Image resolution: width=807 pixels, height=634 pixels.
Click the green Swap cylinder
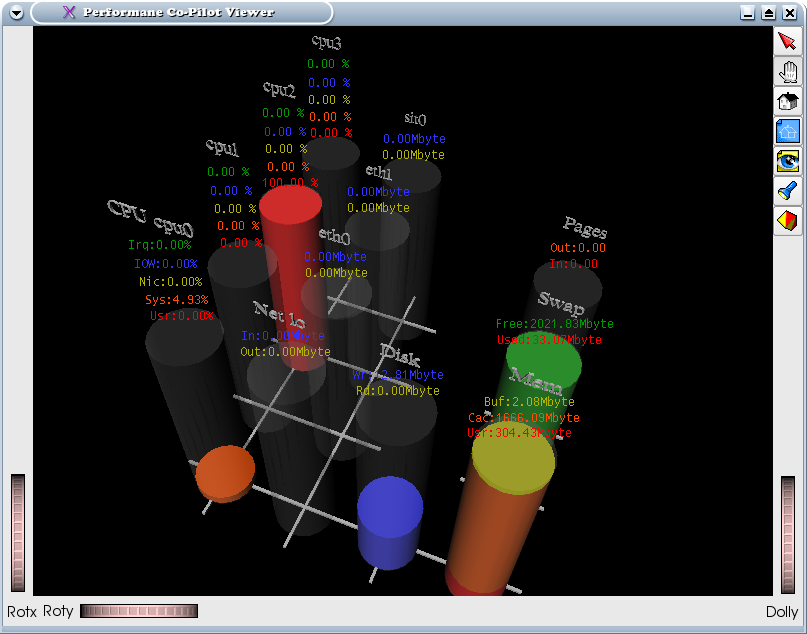click(543, 362)
